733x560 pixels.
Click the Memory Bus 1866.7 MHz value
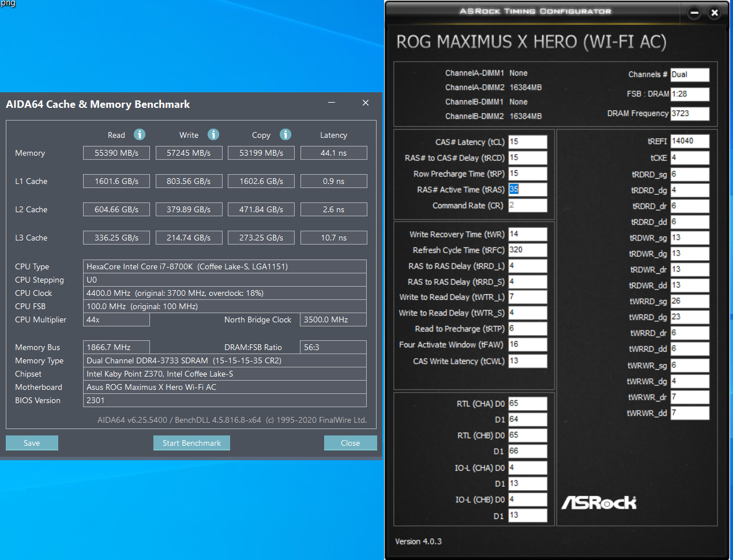tap(116, 347)
